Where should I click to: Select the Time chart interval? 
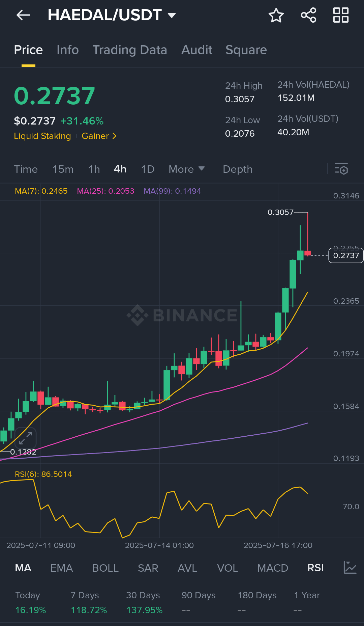tap(26, 169)
